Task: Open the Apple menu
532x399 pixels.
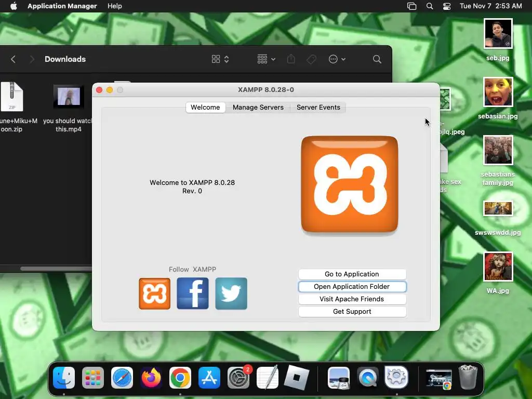Action: [14, 6]
